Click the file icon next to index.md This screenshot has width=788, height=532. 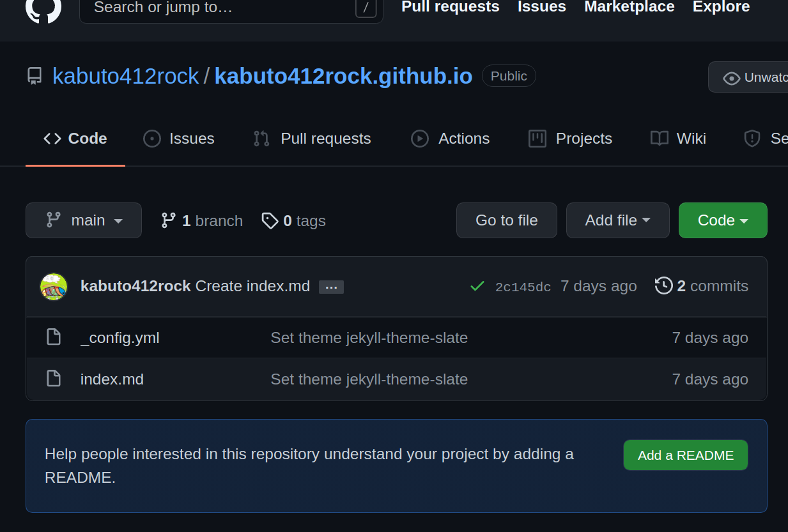(x=54, y=379)
